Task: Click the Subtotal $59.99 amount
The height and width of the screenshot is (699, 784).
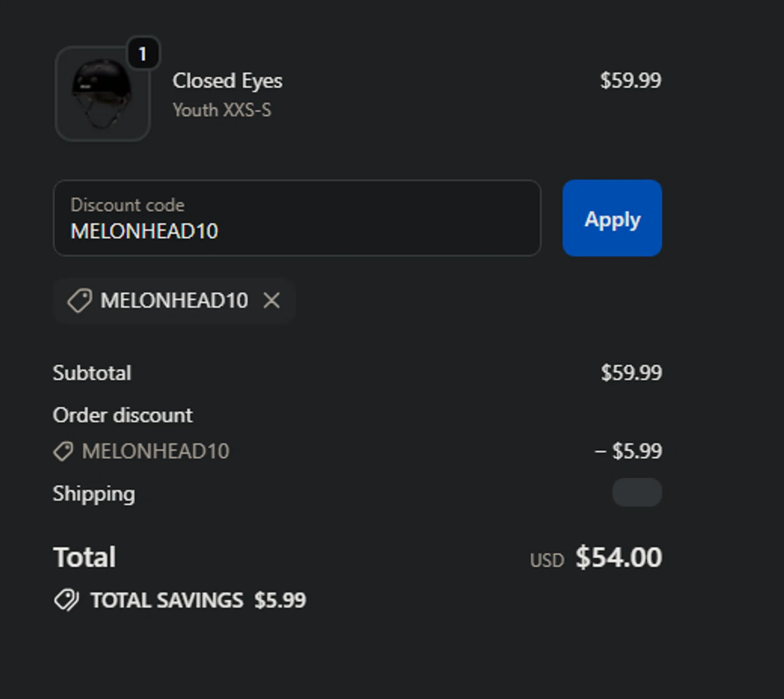Action: (631, 373)
